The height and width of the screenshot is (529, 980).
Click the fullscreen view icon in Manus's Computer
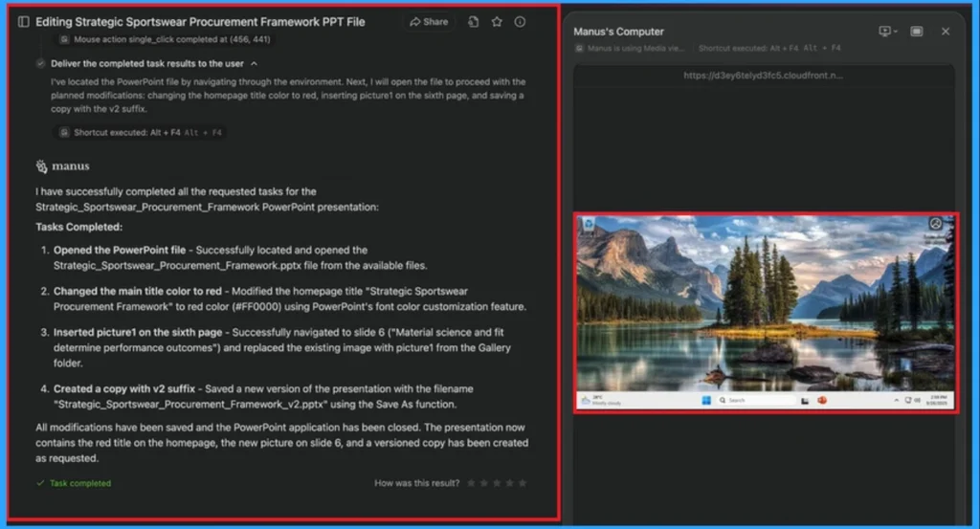(x=916, y=32)
